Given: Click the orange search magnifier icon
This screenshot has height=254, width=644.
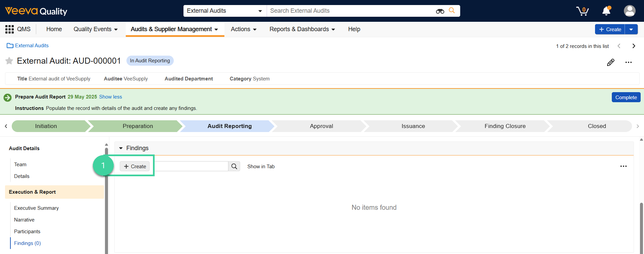Looking at the screenshot, I should click(452, 11).
